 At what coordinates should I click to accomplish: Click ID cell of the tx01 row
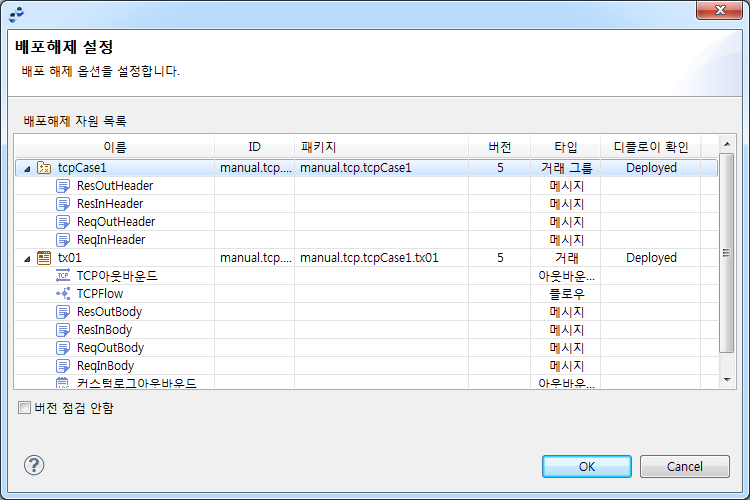255,258
